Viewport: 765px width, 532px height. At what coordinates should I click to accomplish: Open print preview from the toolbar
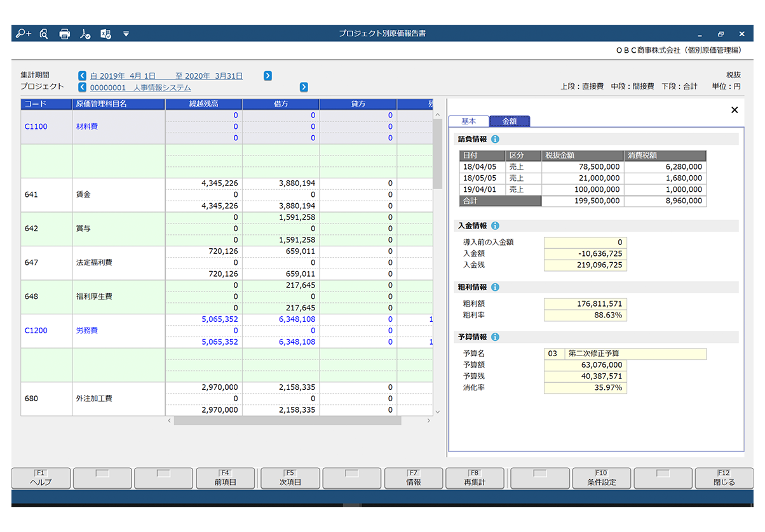44,34
